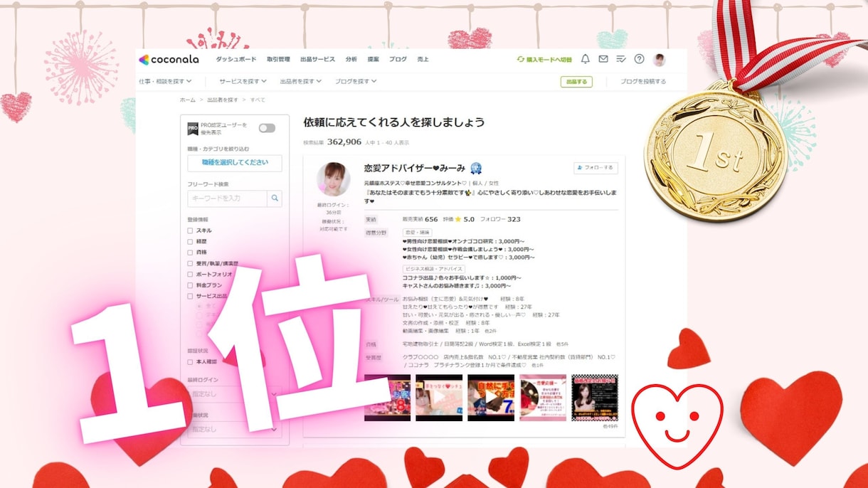Viewport: 868px width, 488px height.
Task: Check the 経歴 checkbox
Action: pos(190,241)
